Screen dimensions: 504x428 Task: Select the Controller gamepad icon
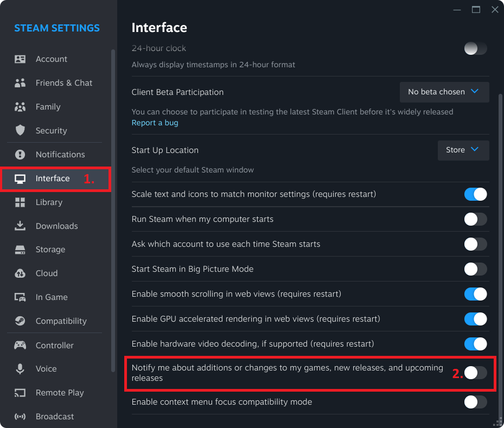[20, 346]
